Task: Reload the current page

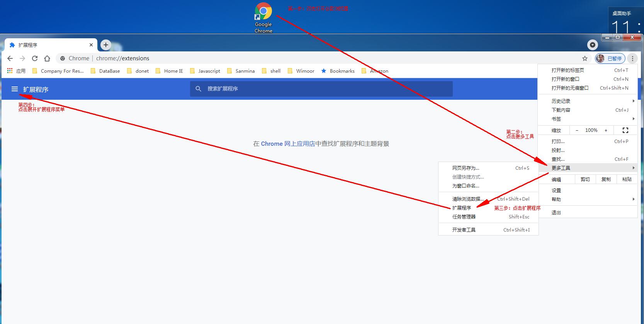Action: point(35,58)
